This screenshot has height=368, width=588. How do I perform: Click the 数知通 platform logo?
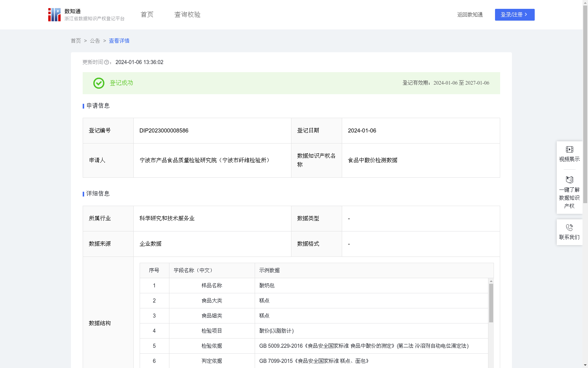pos(86,15)
